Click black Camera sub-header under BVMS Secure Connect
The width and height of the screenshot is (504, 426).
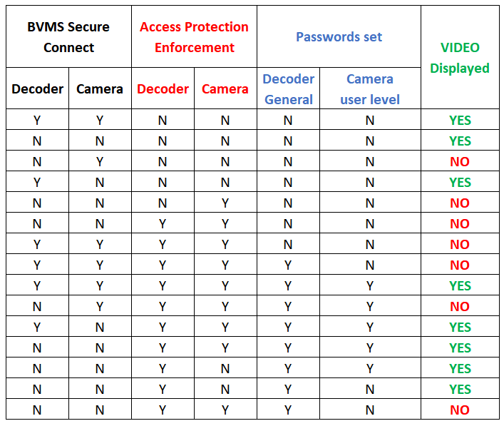[100, 89]
